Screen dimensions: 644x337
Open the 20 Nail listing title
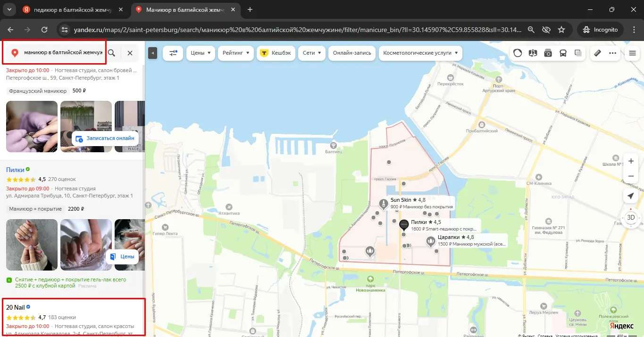15,307
